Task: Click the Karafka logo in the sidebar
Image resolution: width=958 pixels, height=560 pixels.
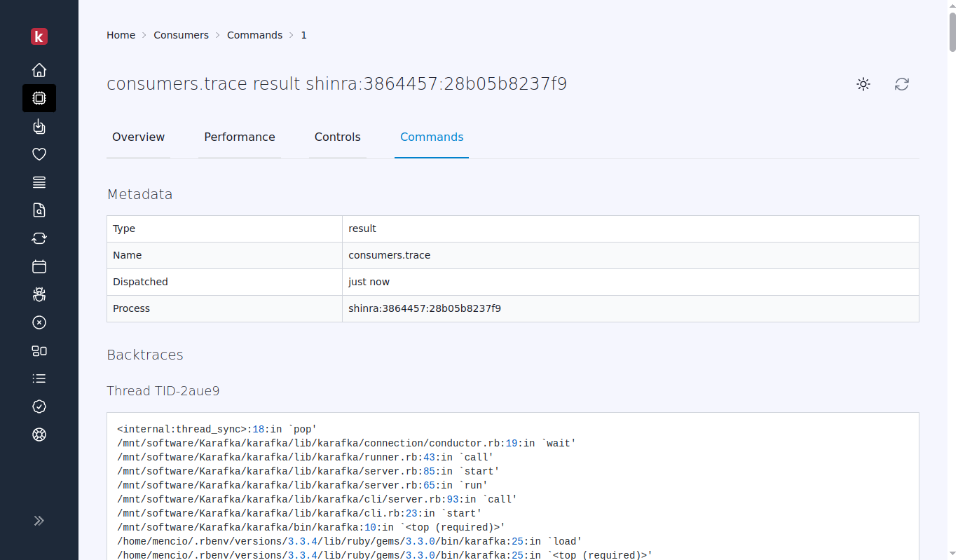Action: (39, 36)
